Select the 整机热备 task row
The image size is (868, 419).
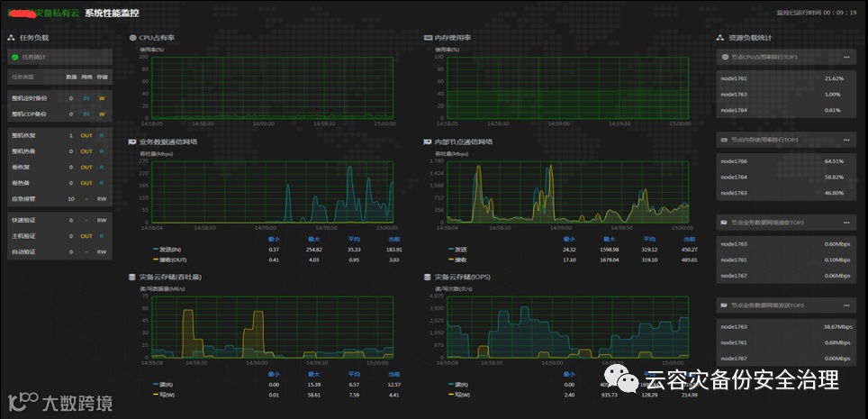59,151
